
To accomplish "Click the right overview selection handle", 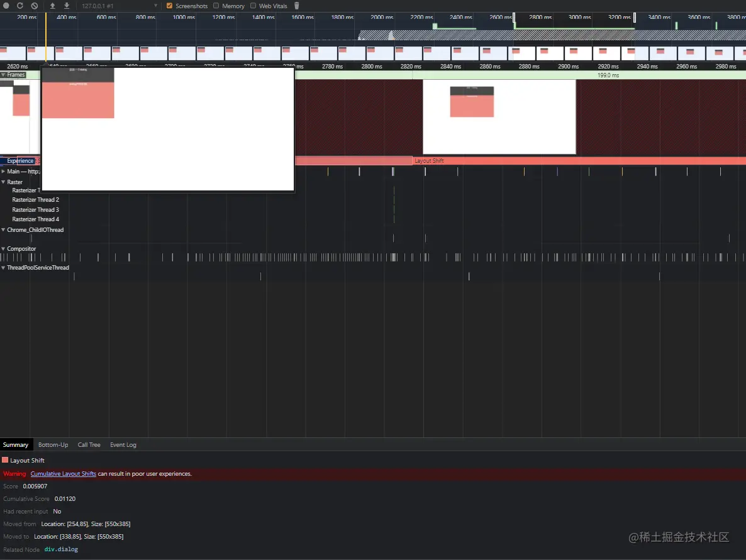I will coord(635,18).
